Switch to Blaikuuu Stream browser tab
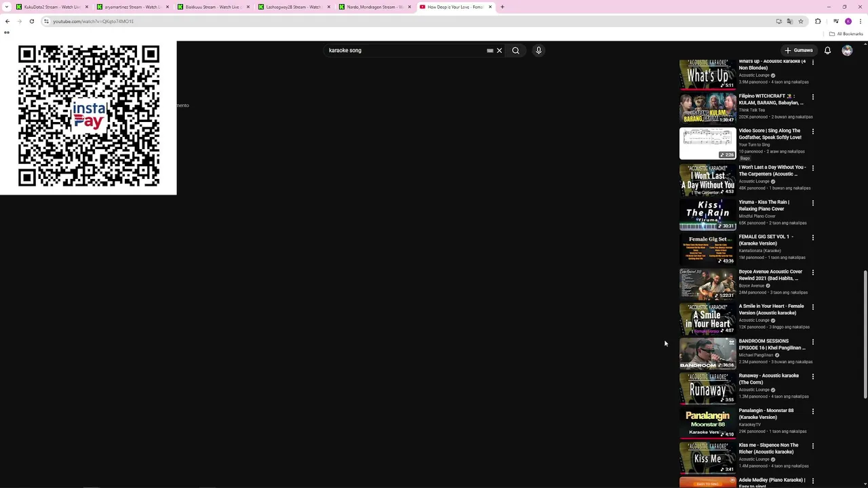The height and width of the screenshot is (488, 868). [x=214, y=7]
